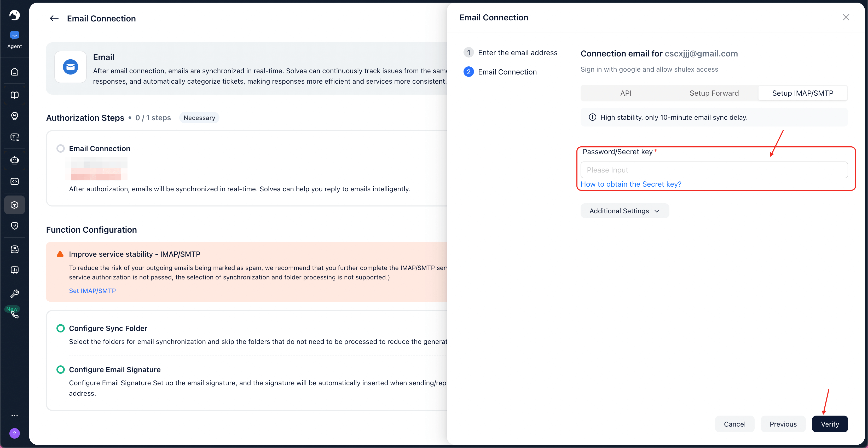Switch to the API tab
Image resolution: width=868 pixels, height=448 pixels.
point(626,93)
